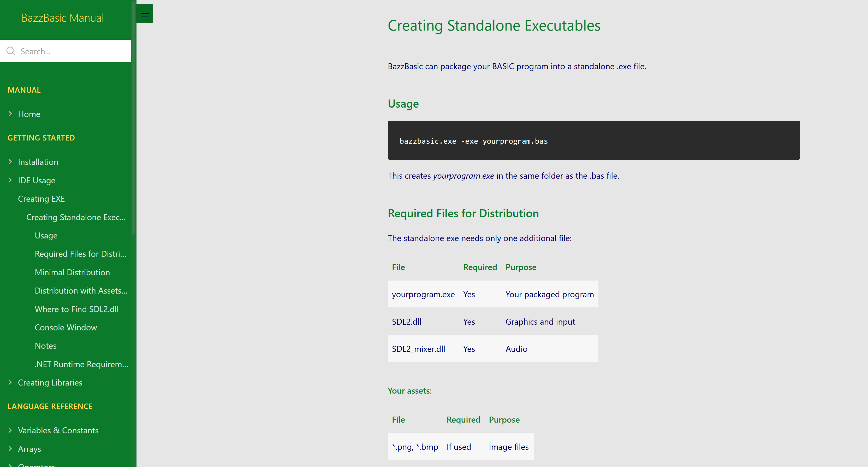Expand the Variables & Constants chevron

10,430
